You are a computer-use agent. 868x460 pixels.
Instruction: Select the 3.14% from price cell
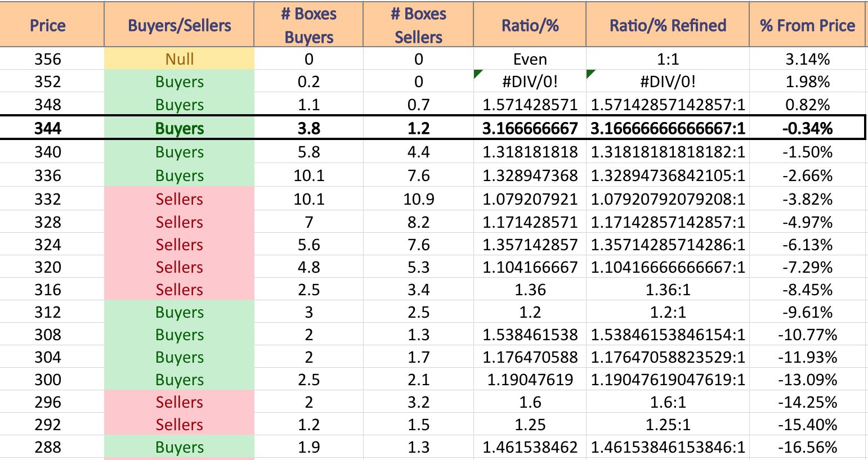coord(807,58)
